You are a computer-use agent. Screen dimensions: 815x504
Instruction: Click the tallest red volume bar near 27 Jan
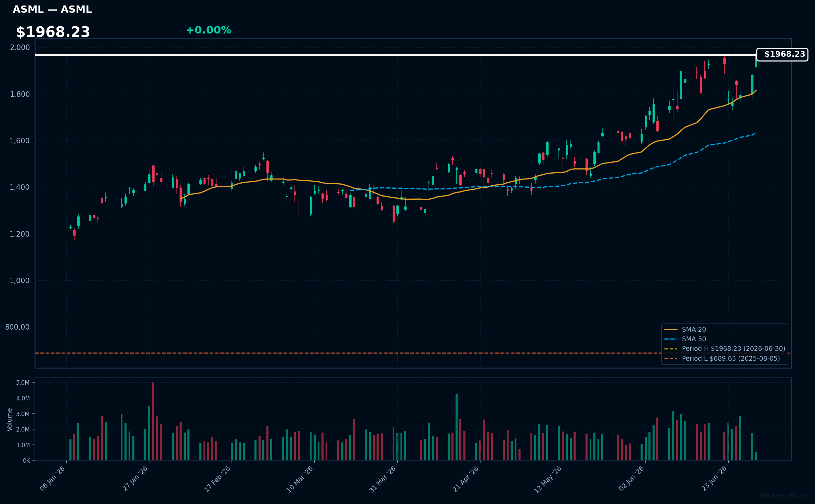[x=153, y=421]
